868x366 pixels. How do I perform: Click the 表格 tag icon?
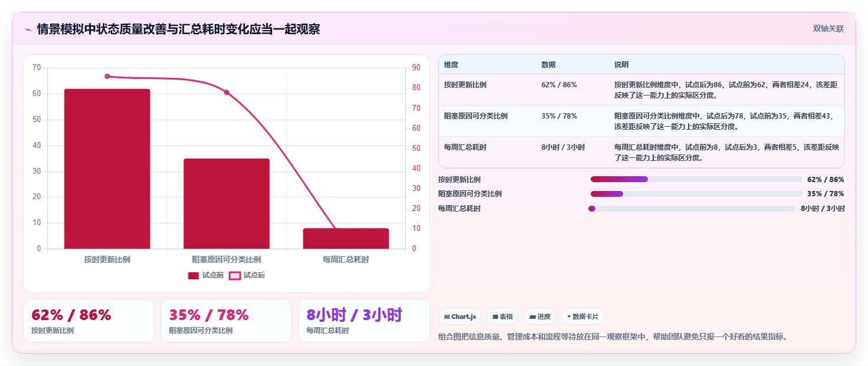point(495,316)
